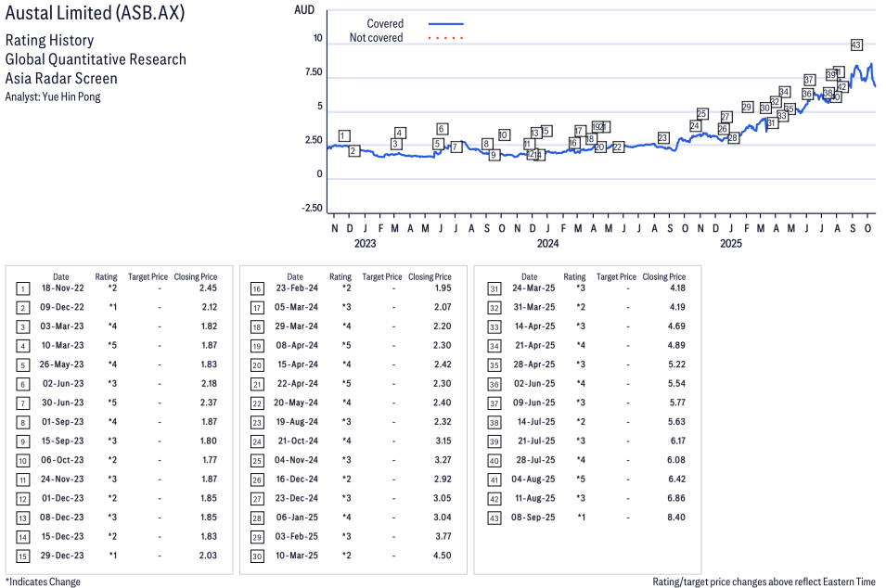Select row number box 43 in the table
The width and height of the screenshot is (886, 588).
click(492, 517)
